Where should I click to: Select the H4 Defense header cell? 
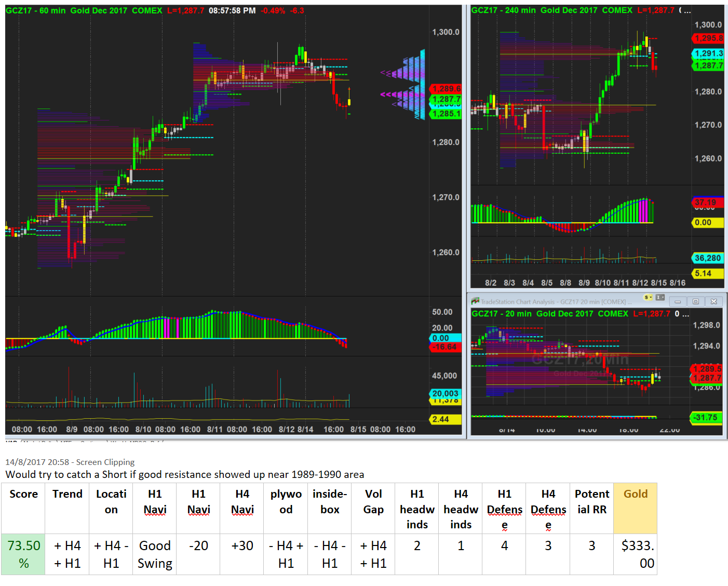pyautogui.click(x=548, y=509)
